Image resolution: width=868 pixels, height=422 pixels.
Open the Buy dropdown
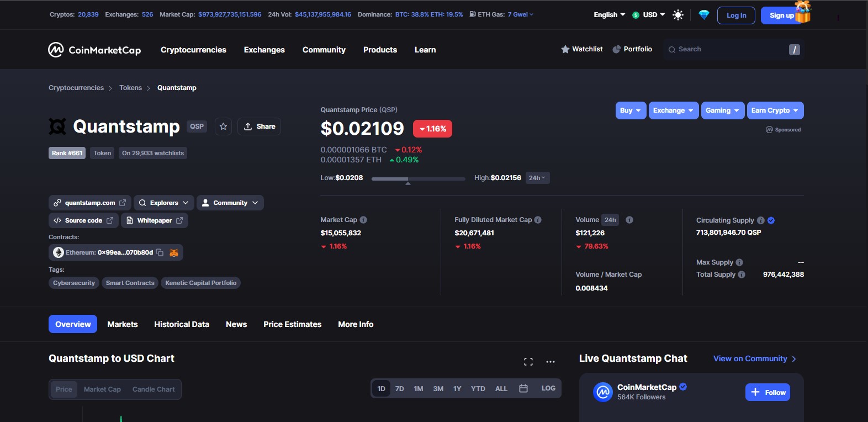[x=631, y=110]
